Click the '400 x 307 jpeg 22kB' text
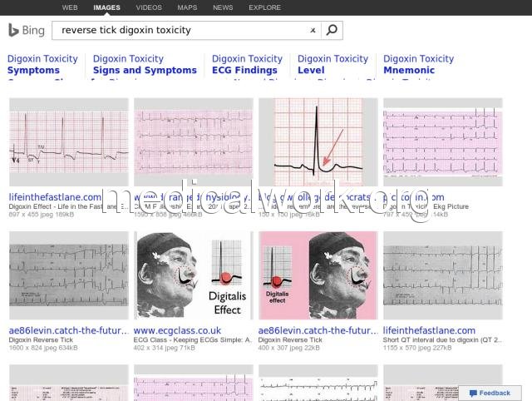The height and width of the screenshot is (401, 532). 288,348
